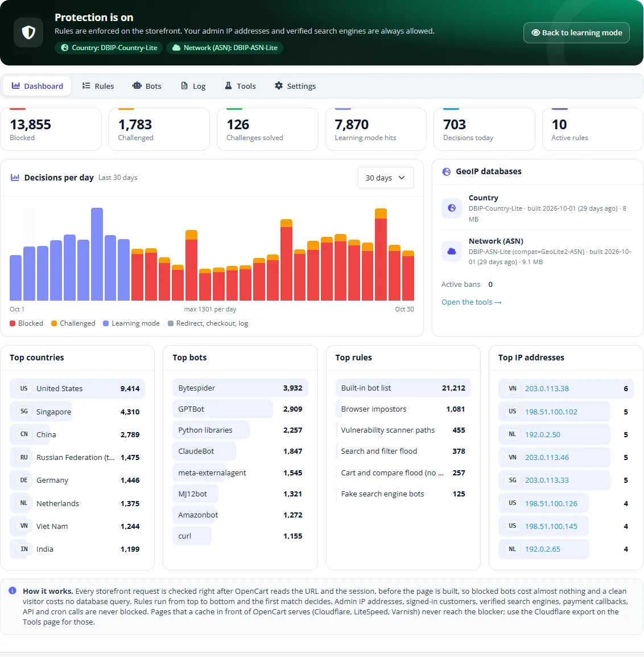Click the orange Challenged legend swatch
Screen dimensions: 644x657
point(54,323)
